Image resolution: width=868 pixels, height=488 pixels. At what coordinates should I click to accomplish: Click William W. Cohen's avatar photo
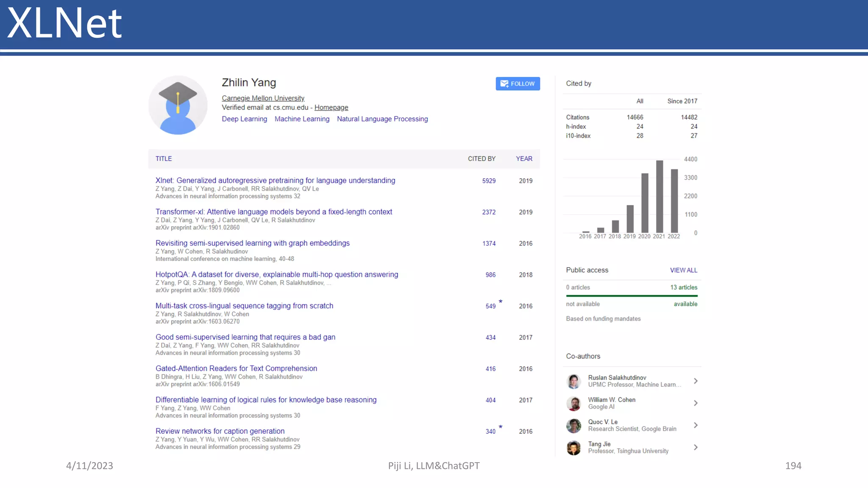573,403
